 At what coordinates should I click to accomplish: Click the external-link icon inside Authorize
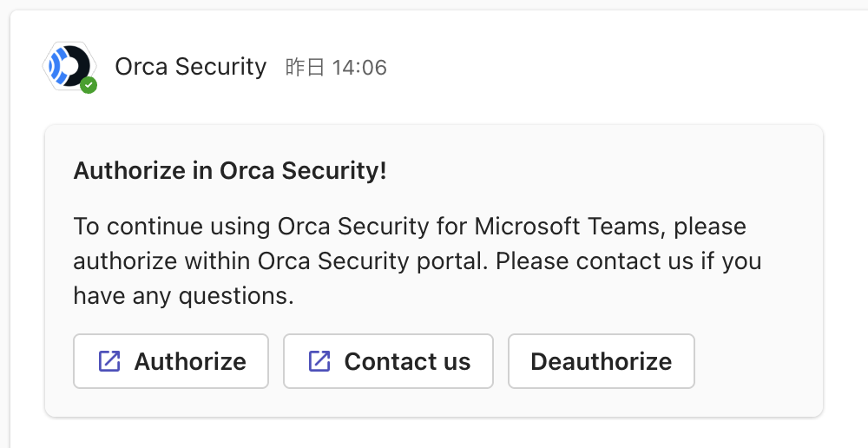[x=109, y=361]
